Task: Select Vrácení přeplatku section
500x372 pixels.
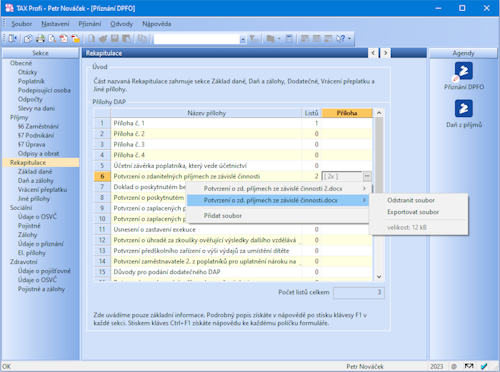Action: tap(42, 189)
